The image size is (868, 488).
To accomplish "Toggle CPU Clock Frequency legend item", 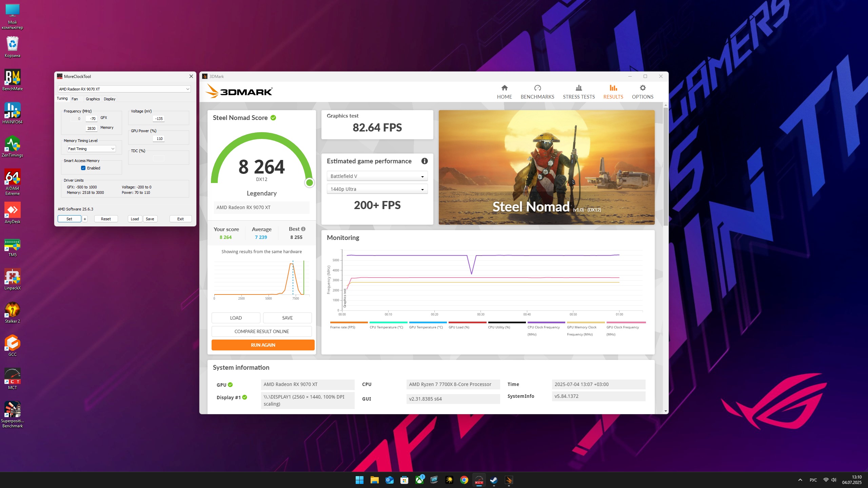I will [x=543, y=327].
